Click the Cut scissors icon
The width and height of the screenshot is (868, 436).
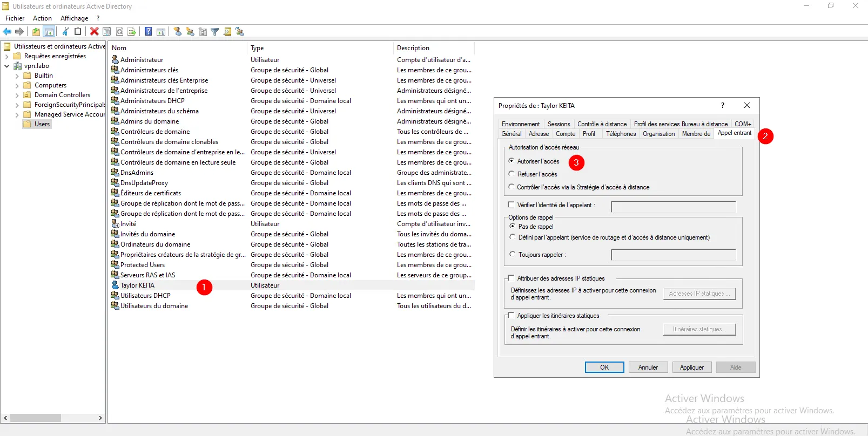(65, 32)
